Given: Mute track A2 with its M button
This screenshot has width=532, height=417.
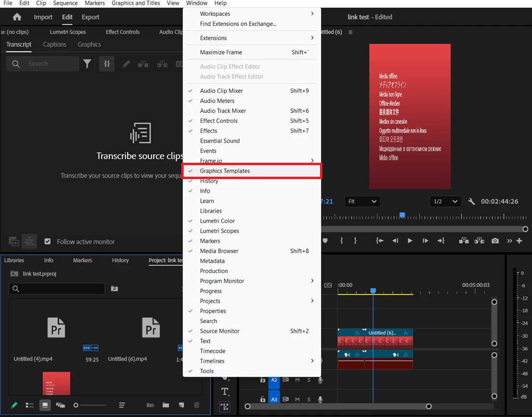Looking at the screenshot, I should (x=297, y=380).
